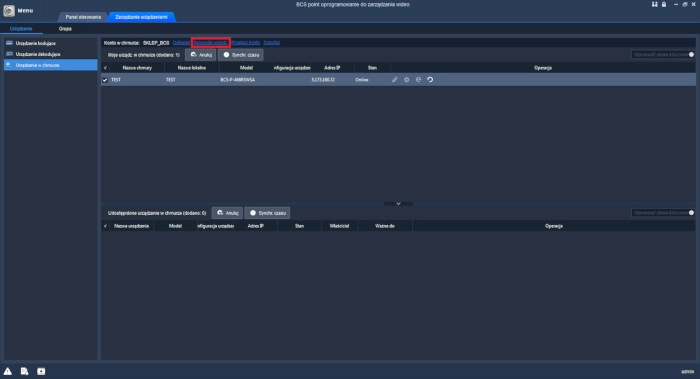The image size is (700, 379).
Task: Sort shared table by Nazwa urządzenia header
Action: pyautogui.click(x=131, y=226)
